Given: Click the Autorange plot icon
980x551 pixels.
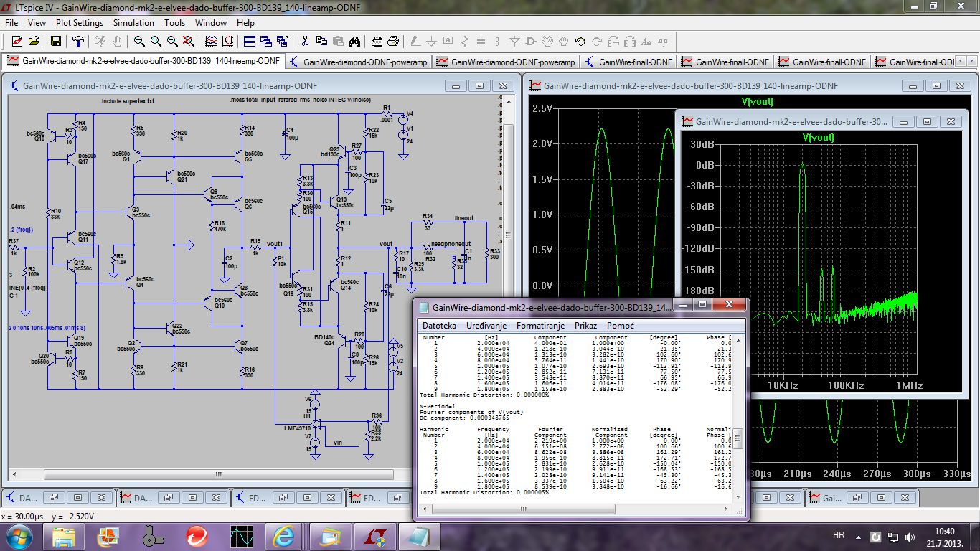Looking at the screenshot, I should click(227, 41).
